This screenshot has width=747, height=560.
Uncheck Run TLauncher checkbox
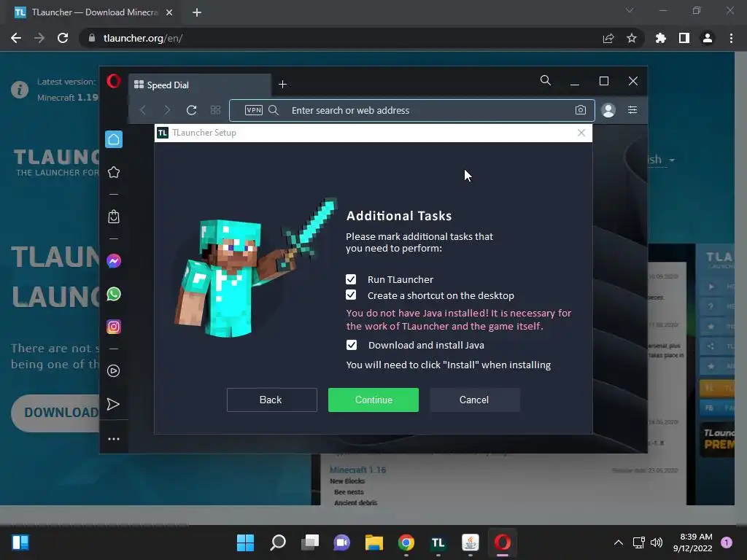[351, 279]
